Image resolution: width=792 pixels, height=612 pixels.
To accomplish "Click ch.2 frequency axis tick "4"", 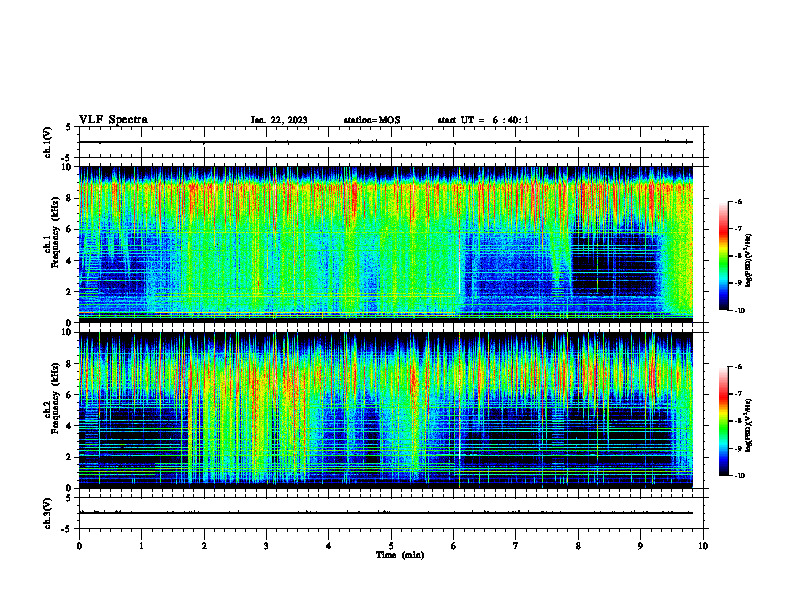I will click(70, 426).
